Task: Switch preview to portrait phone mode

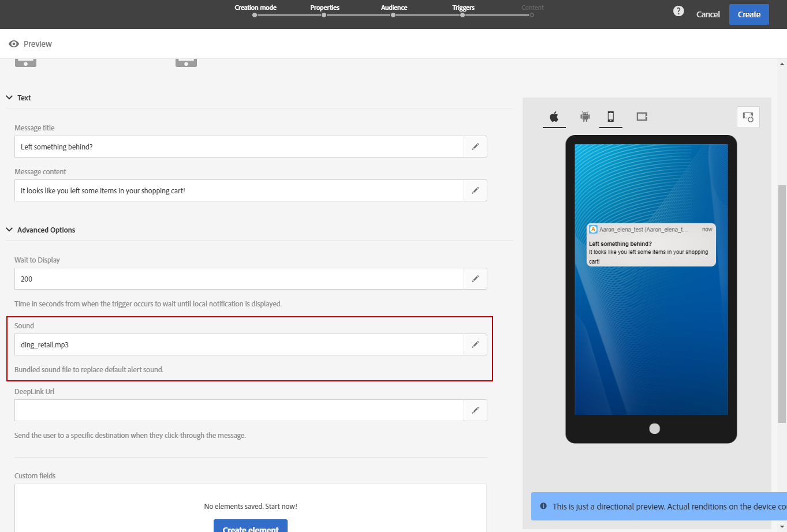Action: coord(611,117)
